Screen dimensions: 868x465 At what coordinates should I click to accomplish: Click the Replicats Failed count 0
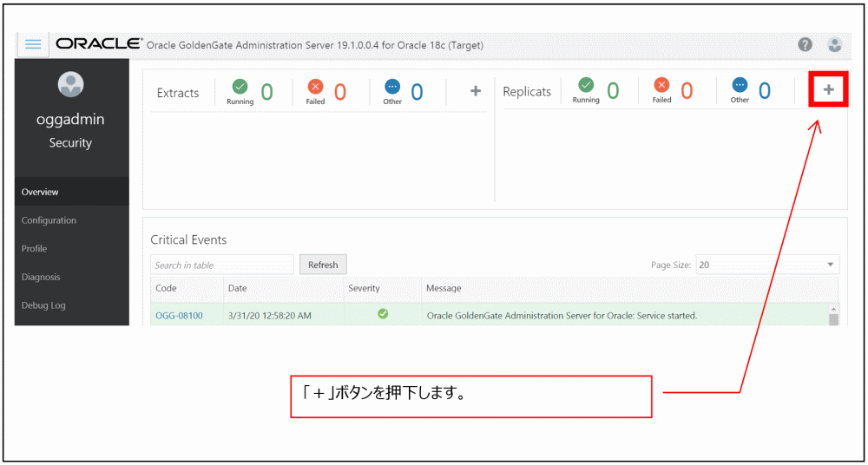point(687,90)
